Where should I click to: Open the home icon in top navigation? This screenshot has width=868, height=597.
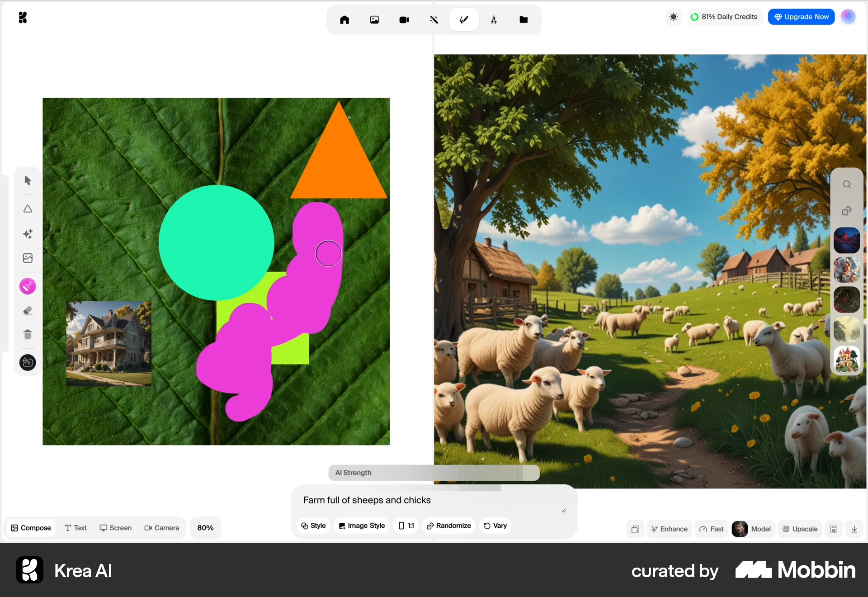tap(344, 20)
